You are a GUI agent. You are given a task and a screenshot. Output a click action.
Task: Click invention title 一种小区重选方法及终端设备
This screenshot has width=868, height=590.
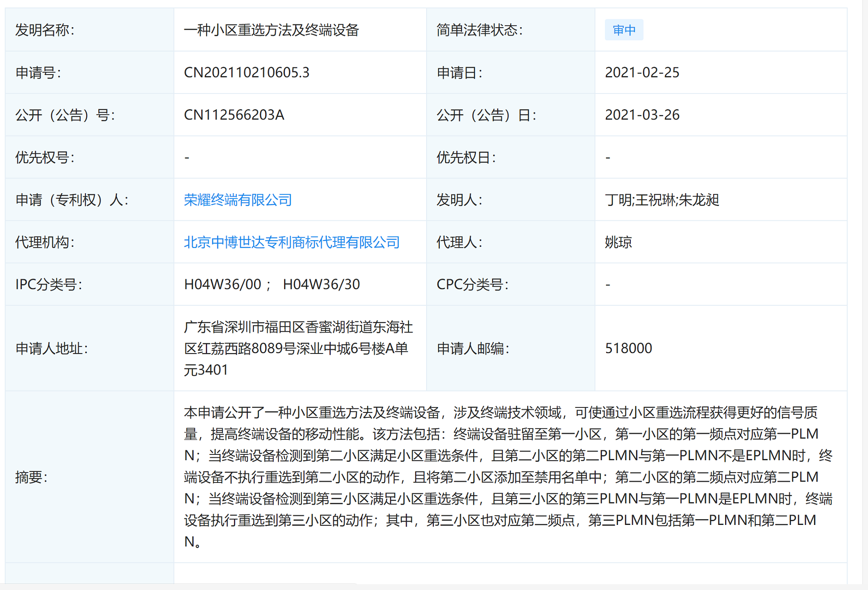[271, 30]
